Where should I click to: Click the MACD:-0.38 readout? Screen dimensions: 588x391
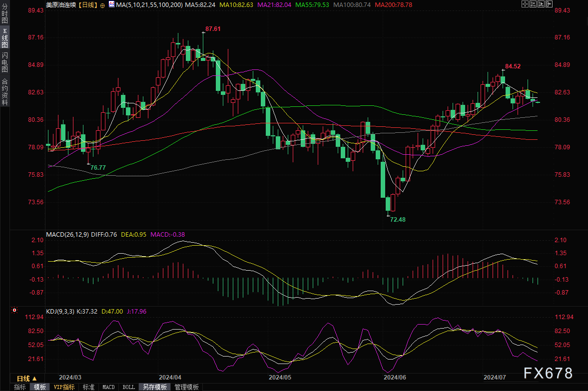tap(168, 235)
